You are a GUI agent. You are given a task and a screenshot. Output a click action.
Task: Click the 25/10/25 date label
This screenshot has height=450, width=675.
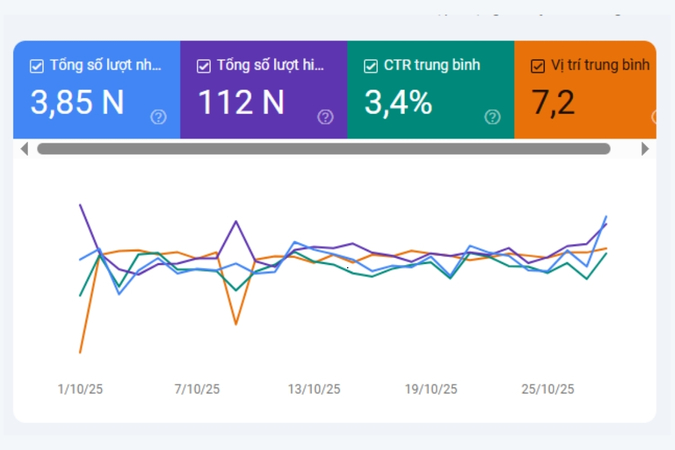(x=548, y=389)
